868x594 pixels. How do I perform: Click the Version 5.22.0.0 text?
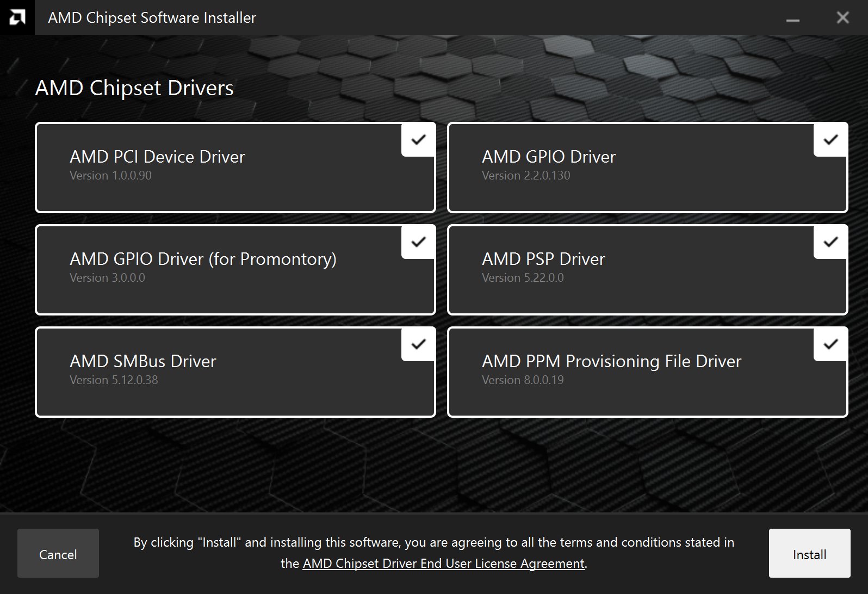click(523, 278)
